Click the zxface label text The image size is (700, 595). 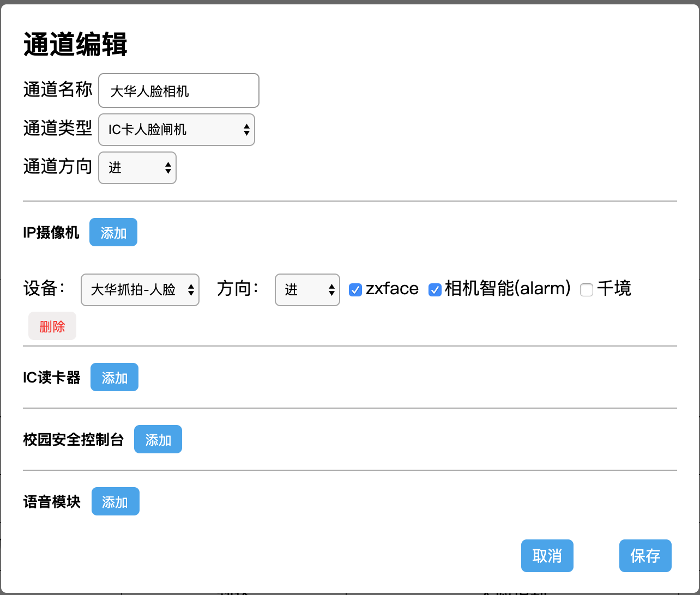pyautogui.click(x=392, y=289)
